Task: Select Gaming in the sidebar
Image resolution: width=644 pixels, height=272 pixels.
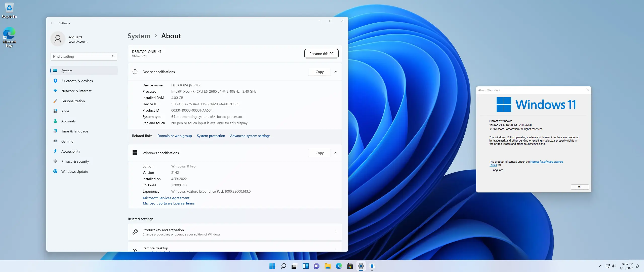Action: [x=67, y=141]
